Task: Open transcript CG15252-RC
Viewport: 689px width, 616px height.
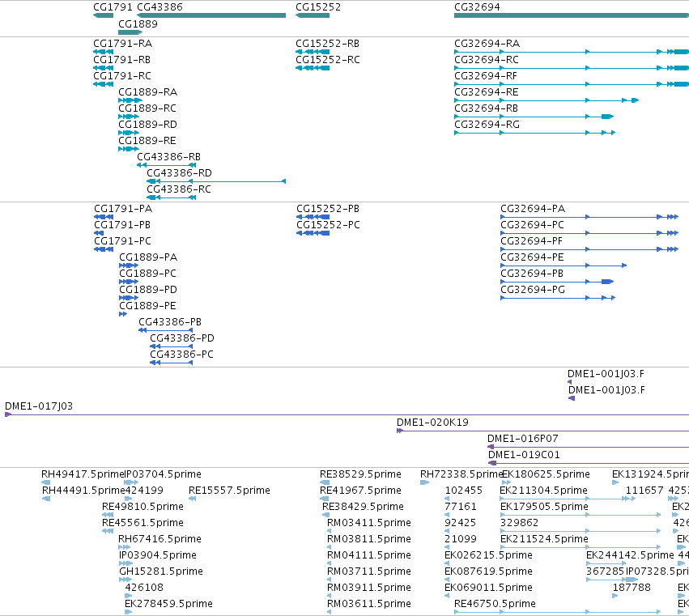Action: 328,60
